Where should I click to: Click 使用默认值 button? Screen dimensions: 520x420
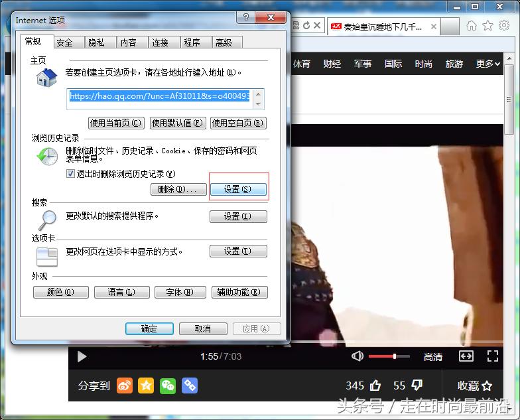(x=178, y=123)
